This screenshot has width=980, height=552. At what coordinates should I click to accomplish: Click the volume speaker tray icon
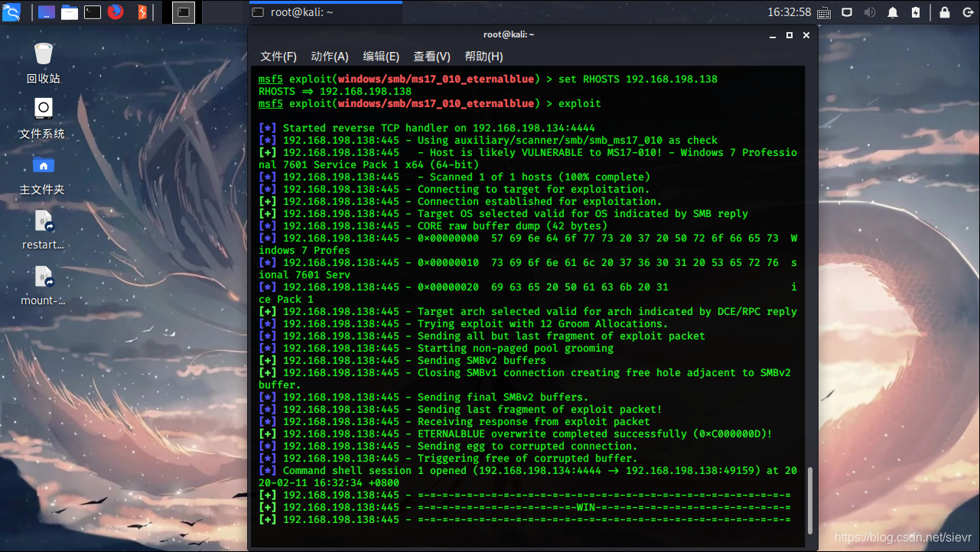pyautogui.click(x=870, y=12)
